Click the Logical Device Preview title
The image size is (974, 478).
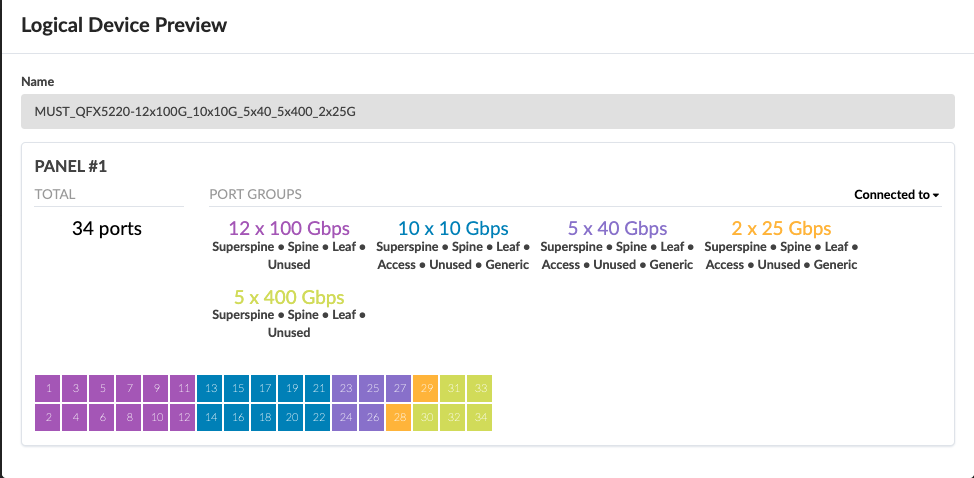pyautogui.click(x=124, y=25)
